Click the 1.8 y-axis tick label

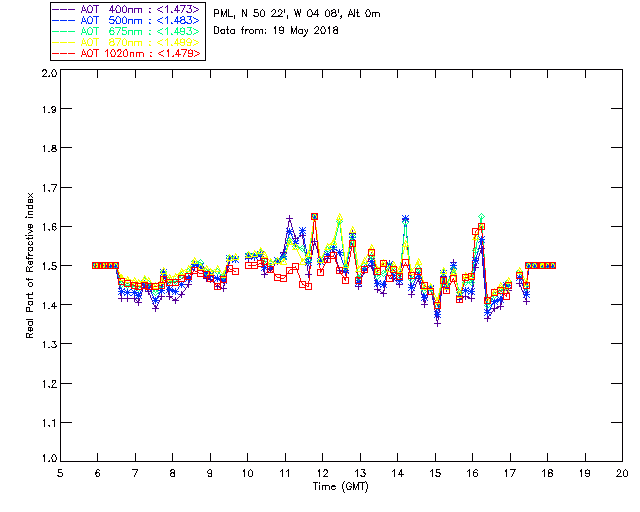49,148
